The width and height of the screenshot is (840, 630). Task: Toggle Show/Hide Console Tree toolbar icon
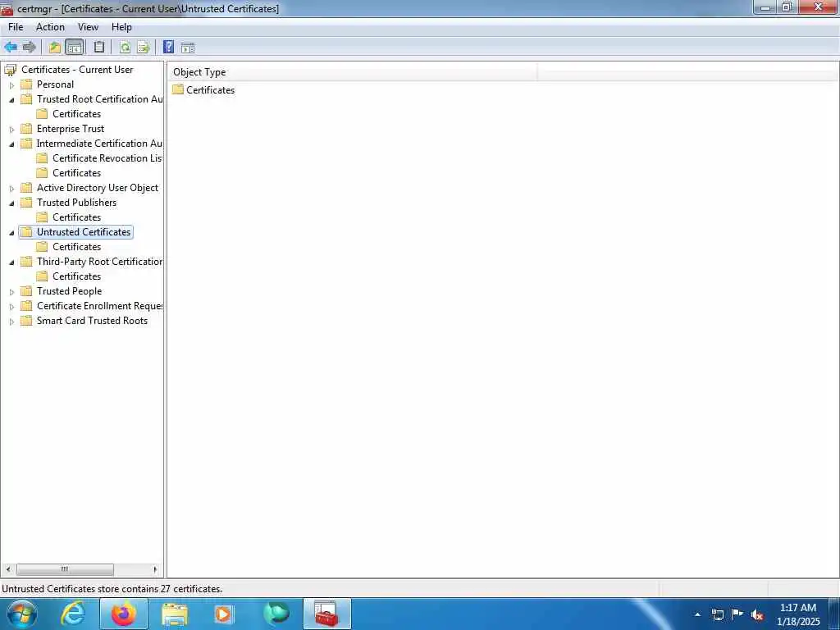click(75, 47)
